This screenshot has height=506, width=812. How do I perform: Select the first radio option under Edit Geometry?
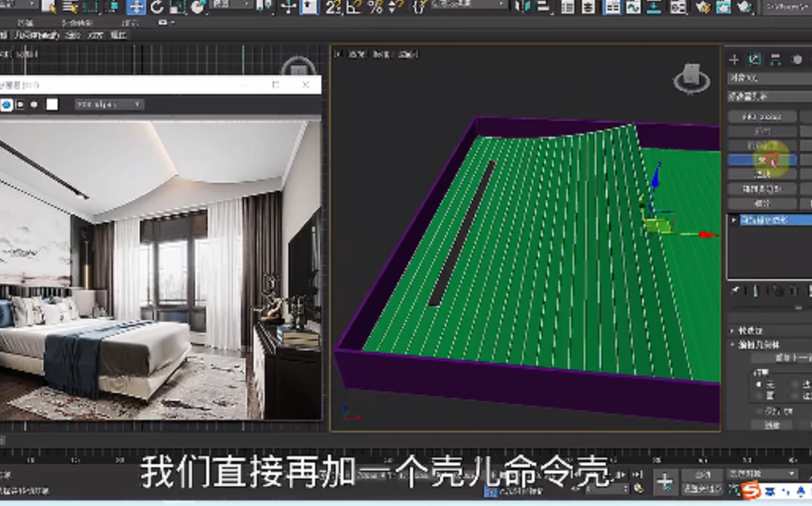(759, 384)
